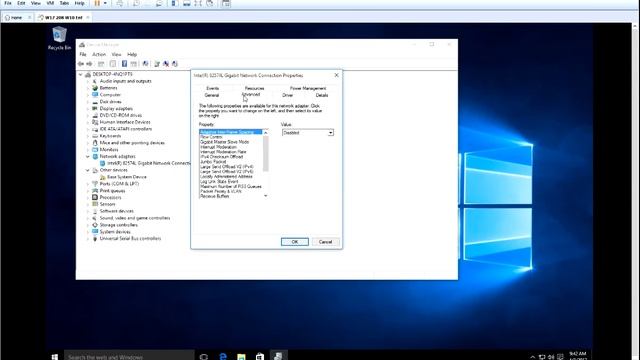Open the Value dropdown showing Disabled

click(308, 133)
